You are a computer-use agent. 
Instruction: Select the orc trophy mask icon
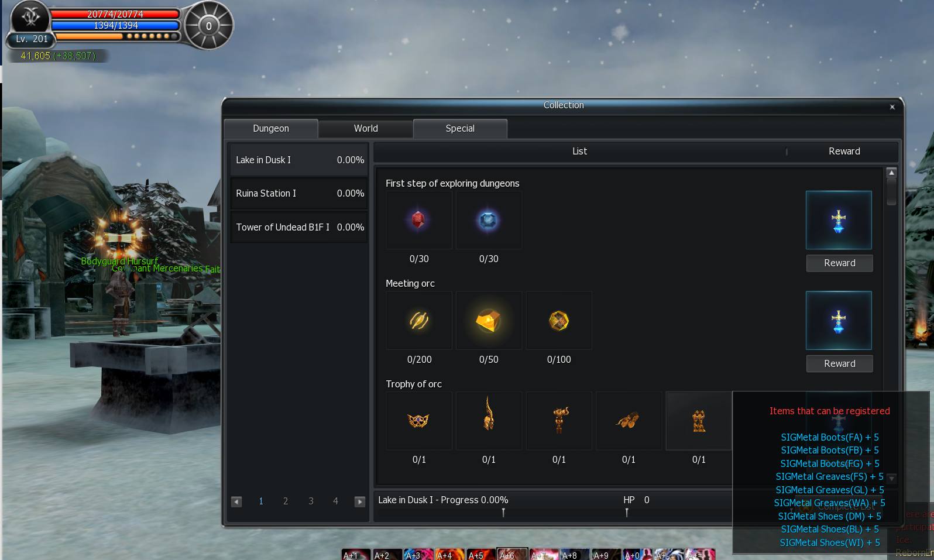pos(419,421)
